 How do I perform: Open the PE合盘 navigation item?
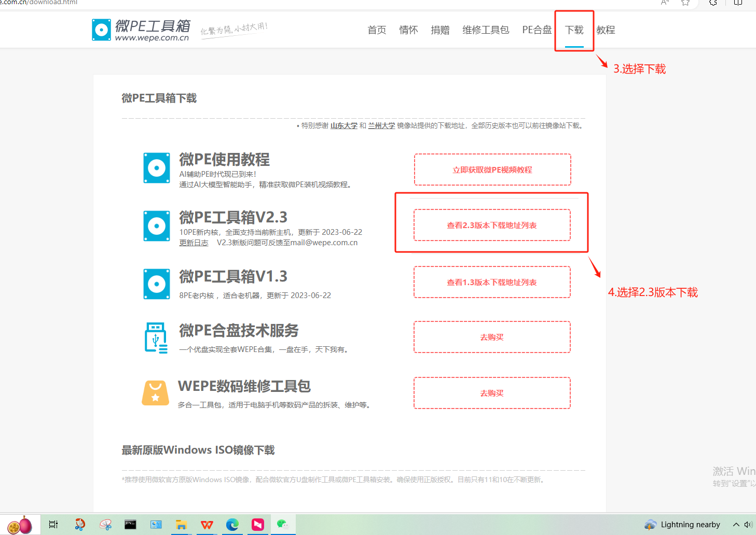537,30
